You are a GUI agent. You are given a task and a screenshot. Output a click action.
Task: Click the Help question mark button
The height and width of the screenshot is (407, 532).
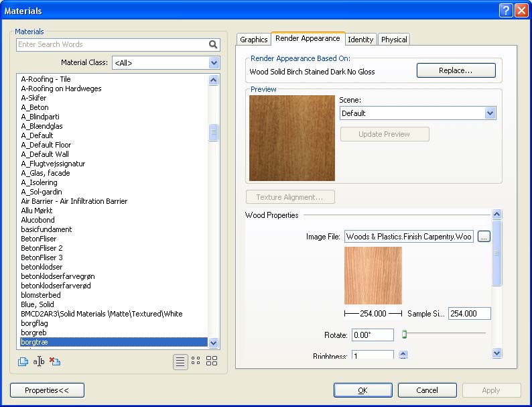(506, 10)
